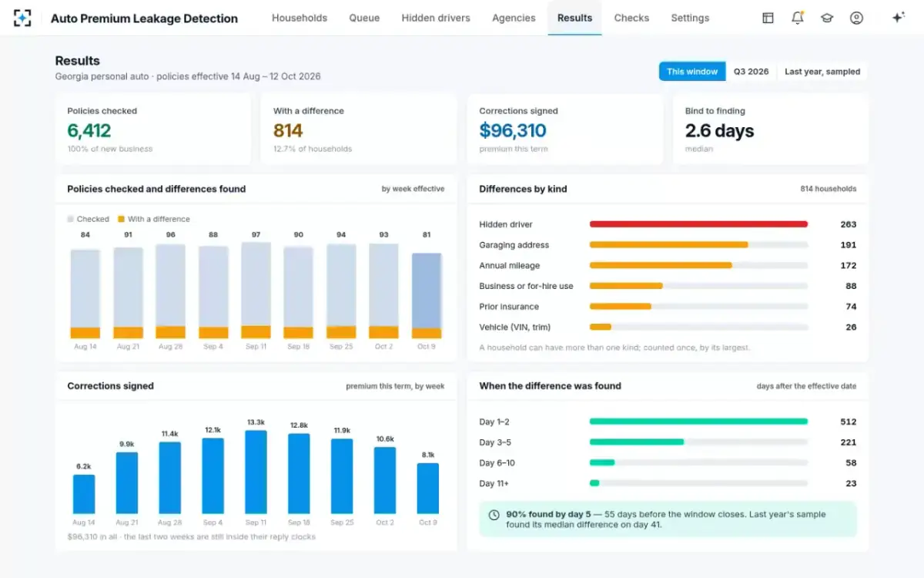Image resolution: width=924 pixels, height=578 pixels.
Task: Click the 221 count for Day 3–5
Action: [848, 442]
